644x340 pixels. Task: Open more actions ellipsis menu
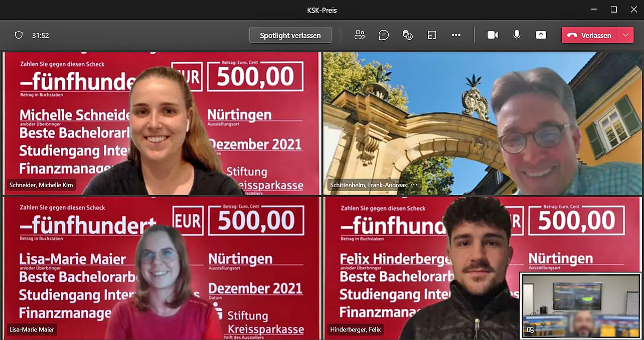pos(456,35)
